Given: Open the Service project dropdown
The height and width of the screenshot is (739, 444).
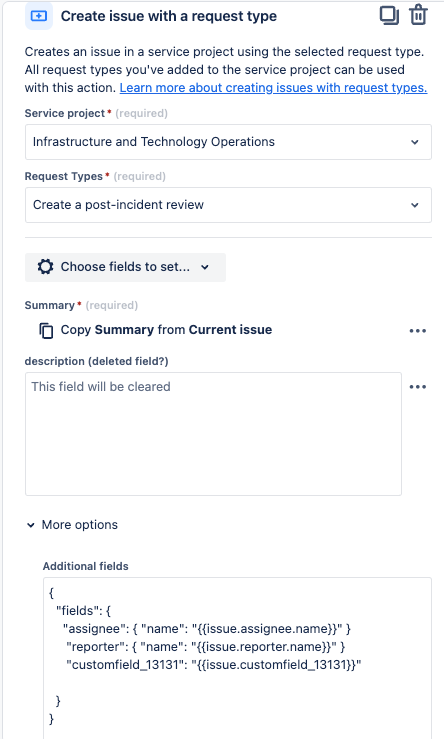Looking at the screenshot, I should coord(228,142).
